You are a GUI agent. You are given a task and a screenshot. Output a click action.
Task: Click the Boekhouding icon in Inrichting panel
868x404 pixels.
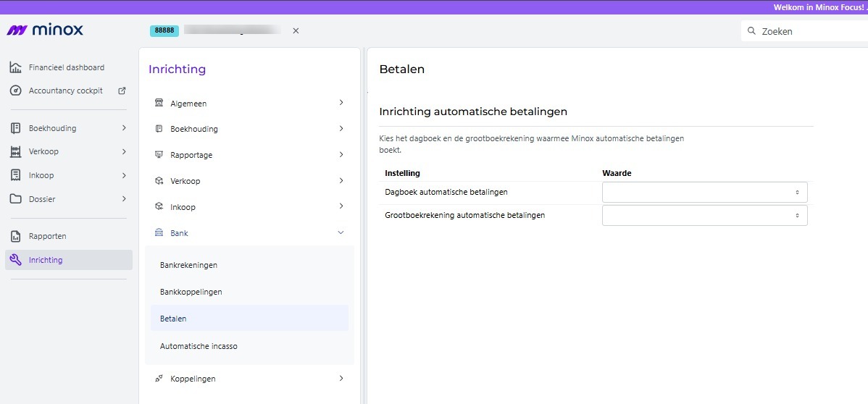(159, 128)
